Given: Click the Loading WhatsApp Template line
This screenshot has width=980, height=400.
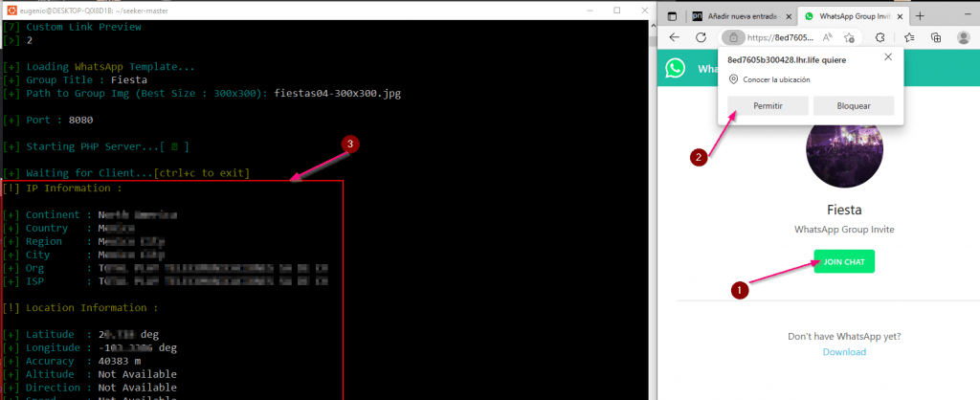Looking at the screenshot, I should tap(99, 67).
